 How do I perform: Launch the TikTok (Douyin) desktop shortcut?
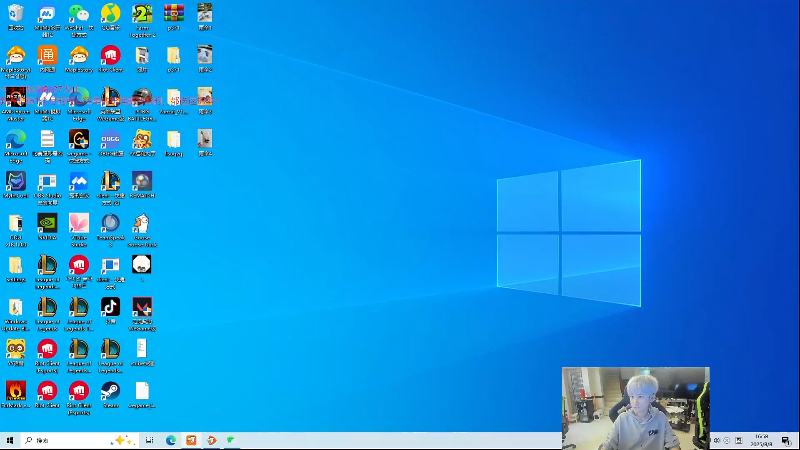click(110, 307)
